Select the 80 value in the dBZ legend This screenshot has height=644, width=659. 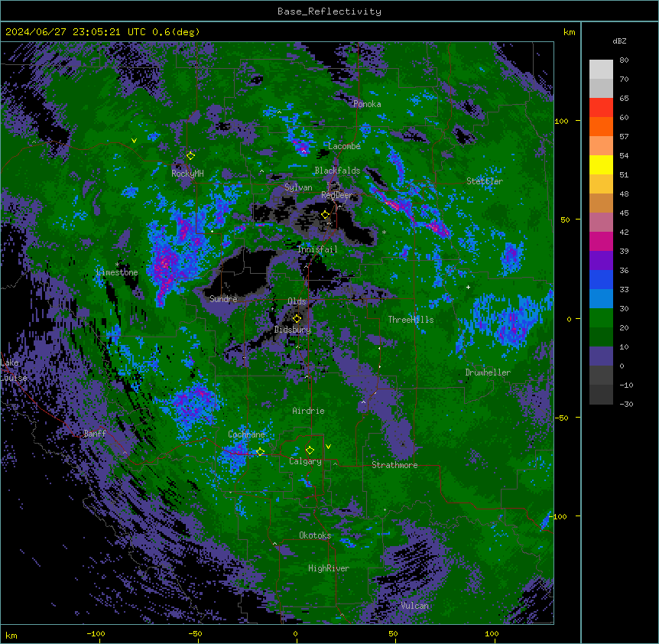(x=624, y=60)
